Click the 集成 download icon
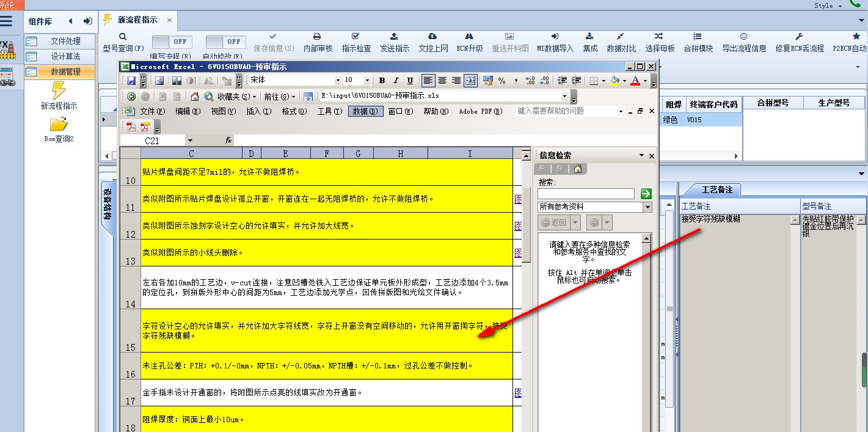868x432 pixels. 589,37
